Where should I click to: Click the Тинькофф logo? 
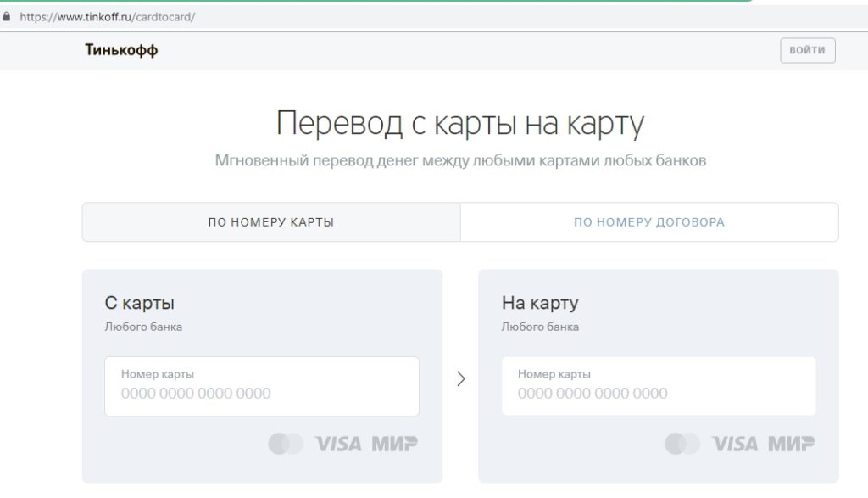pos(121,50)
